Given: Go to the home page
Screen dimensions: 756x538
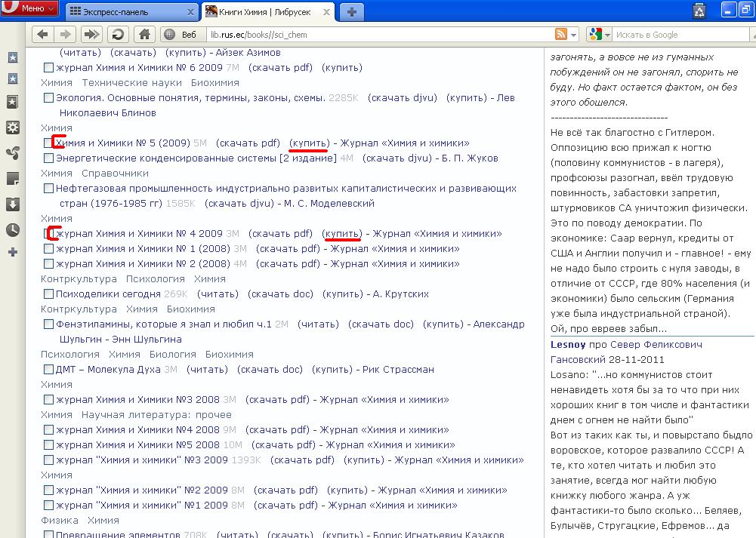Looking at the screenshot, I should point(143,35).
